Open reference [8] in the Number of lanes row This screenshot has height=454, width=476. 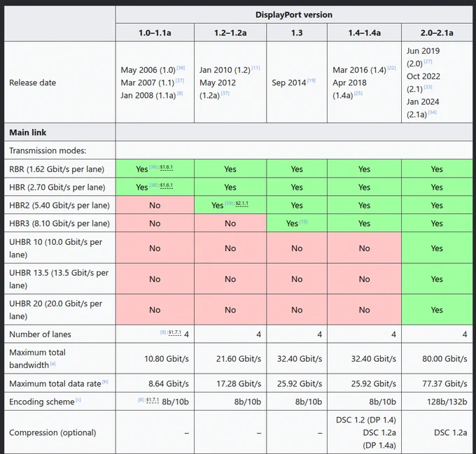coord(163,332)
